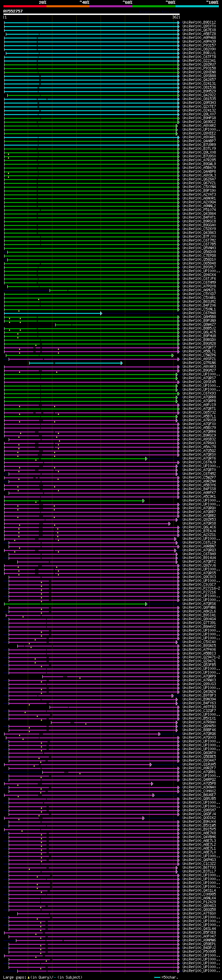Select the UniRef100_C6T8A9 label

(x=199, y=554)
